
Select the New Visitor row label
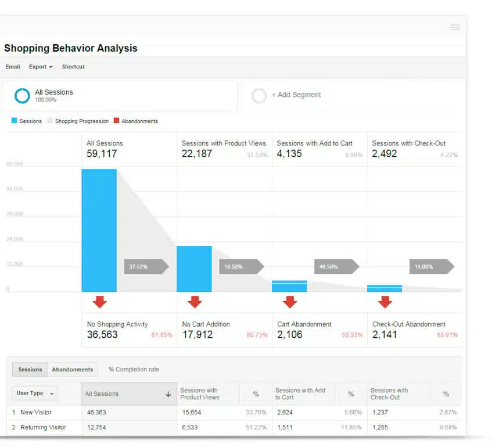click(36, 413)
